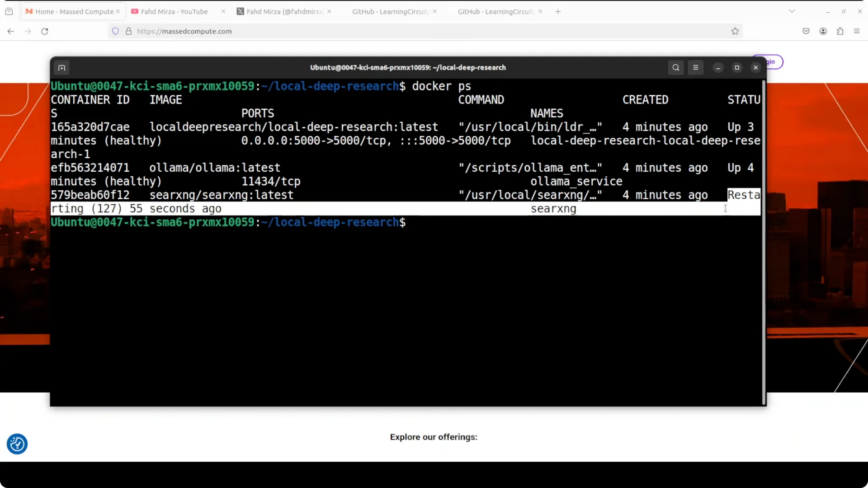Click ollama_service container name
The width and height of the screenshot is (868, 488).
click(576, 181)
